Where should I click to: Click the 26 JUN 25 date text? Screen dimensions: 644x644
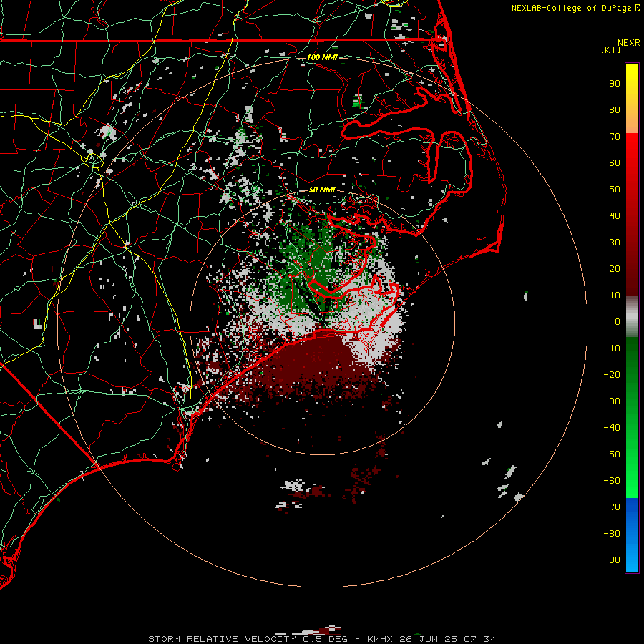[429, 639]
